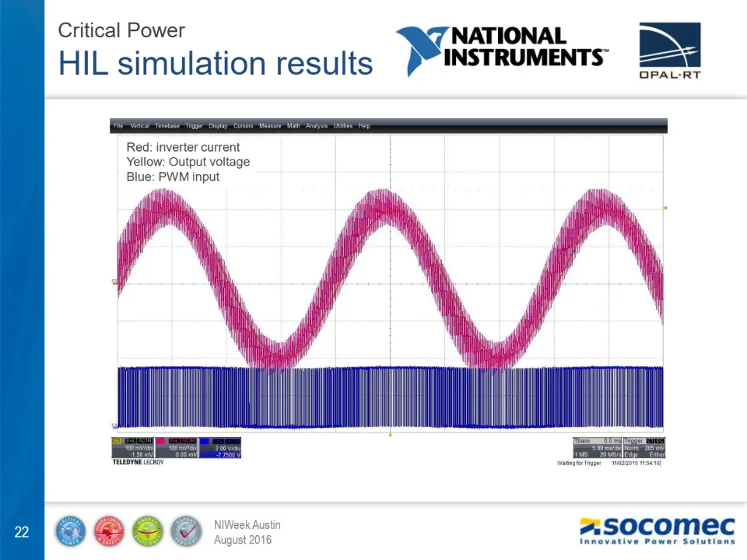This screenshot has height=560, width=747.
Task: Open the Trigger descriptor box
Action: [644, 448]
